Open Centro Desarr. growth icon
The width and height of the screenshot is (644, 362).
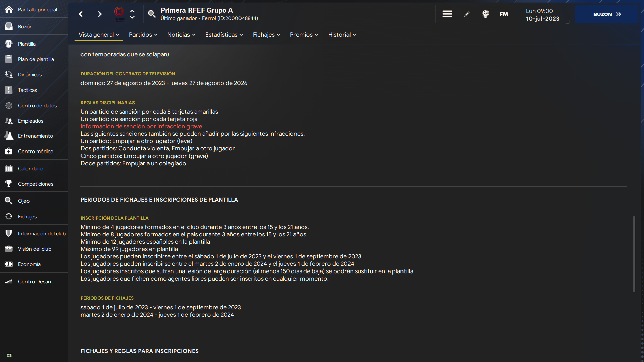click(x=9, y=281)
